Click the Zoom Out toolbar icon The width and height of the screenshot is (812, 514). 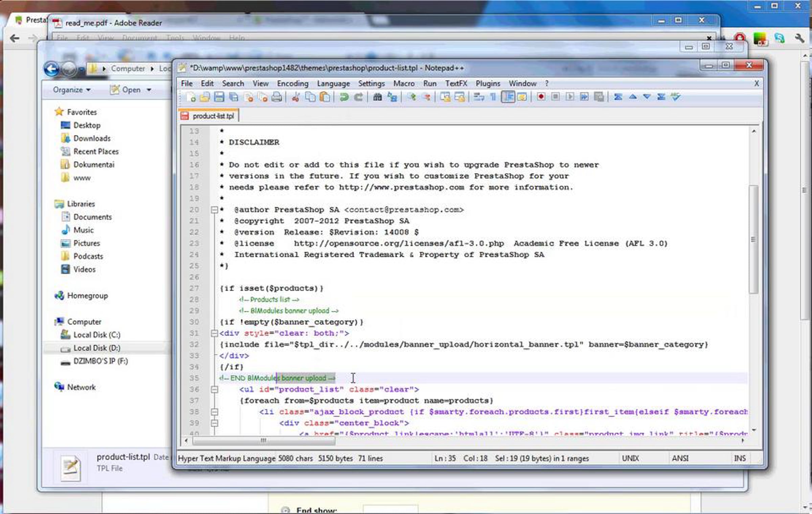pyautogui.click(x=426, y=97)
